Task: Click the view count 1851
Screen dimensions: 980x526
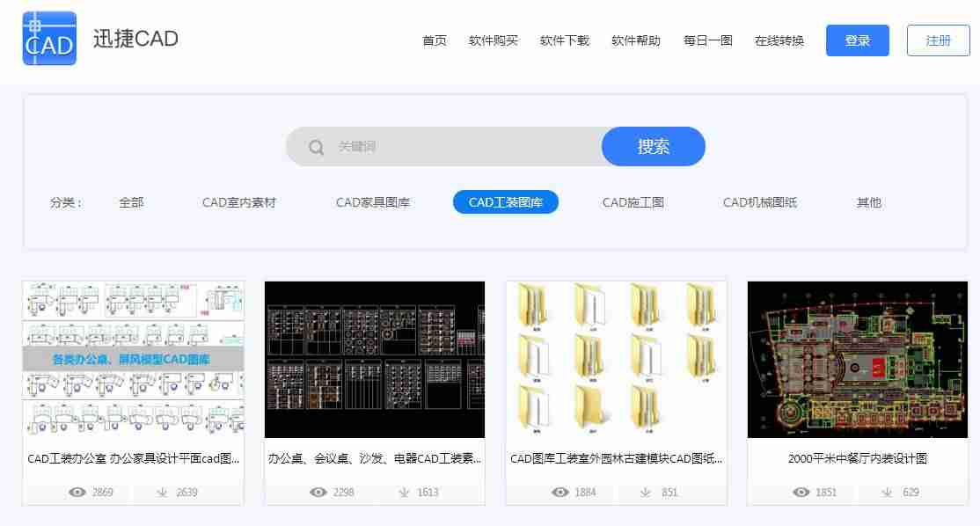Action: pos(826,493)
